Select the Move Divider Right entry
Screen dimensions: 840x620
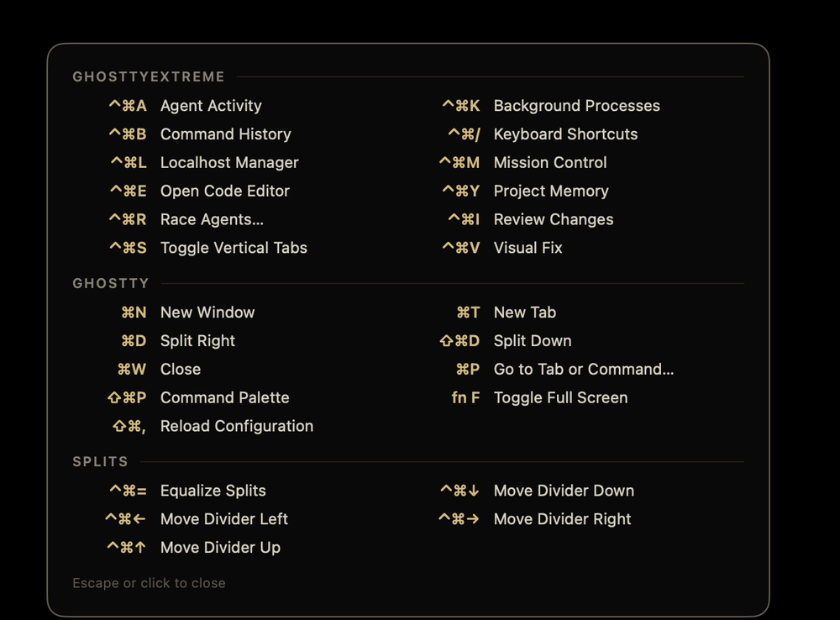[x=534, y=519]
